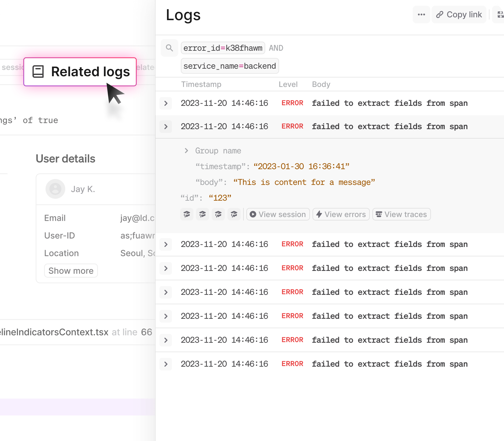Copy link to the logs

[x=459, y=14]
